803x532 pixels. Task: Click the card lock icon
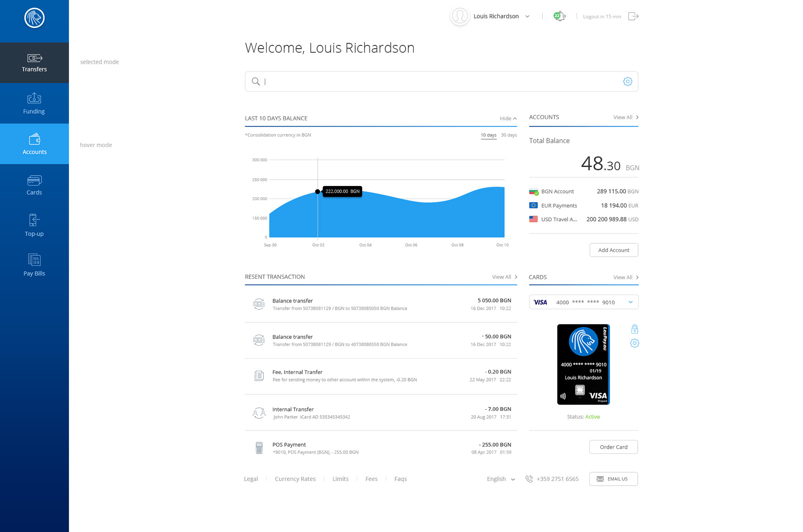click(x=634, y=329)
